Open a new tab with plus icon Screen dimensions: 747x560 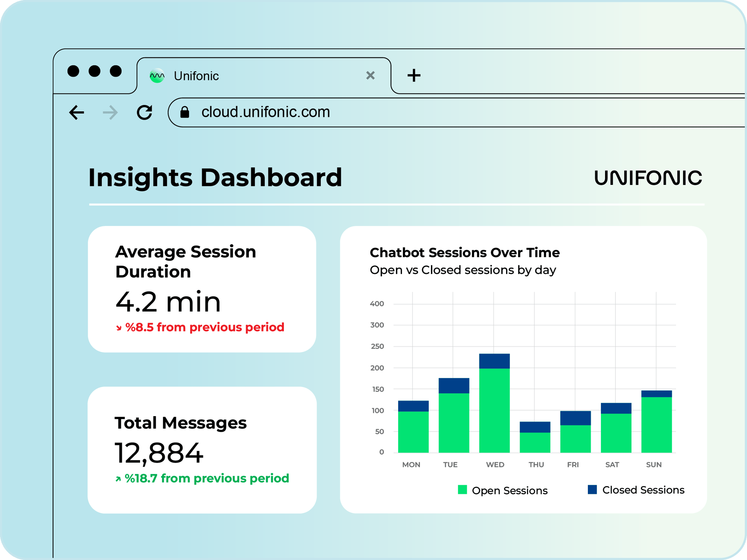(414, 75)
